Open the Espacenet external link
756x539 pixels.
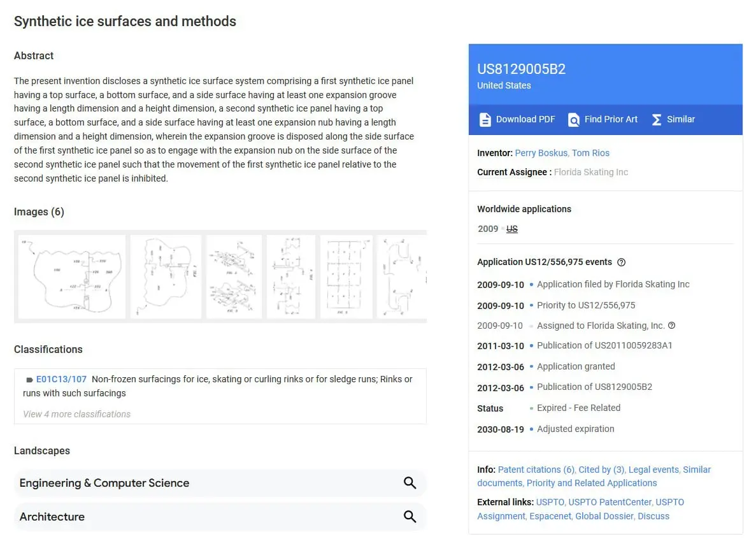(x=550, y=515)
